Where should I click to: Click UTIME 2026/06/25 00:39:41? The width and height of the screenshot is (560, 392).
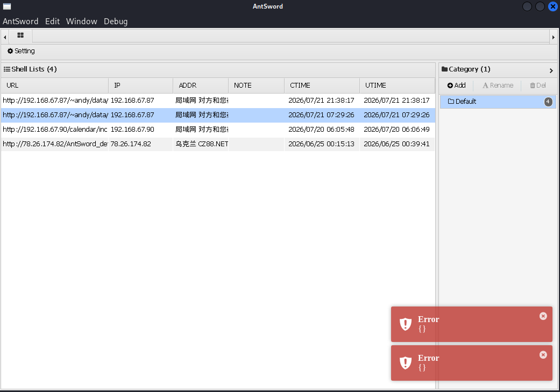click(397, 144)
